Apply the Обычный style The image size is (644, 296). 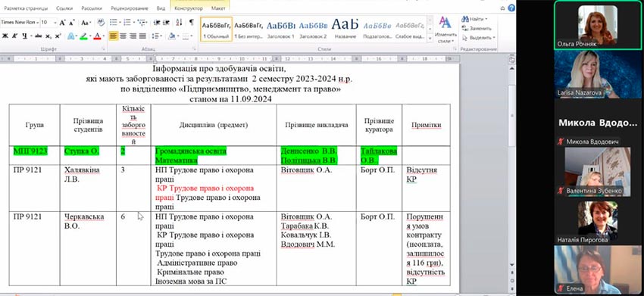coord(217,30)
